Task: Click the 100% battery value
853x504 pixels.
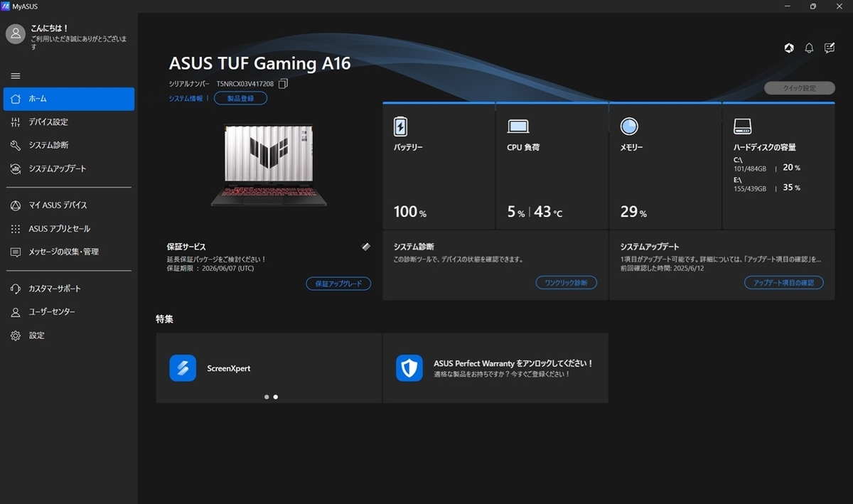Action: point(410,212)
